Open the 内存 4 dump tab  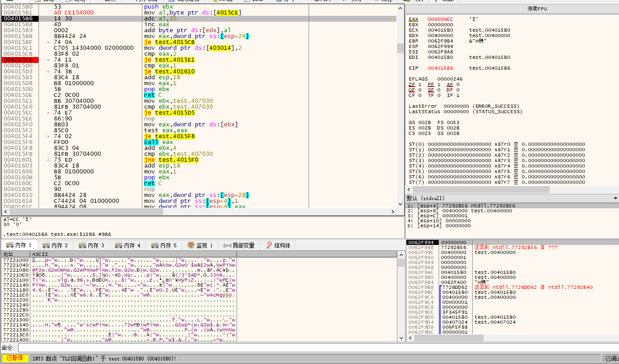(127, 245)
